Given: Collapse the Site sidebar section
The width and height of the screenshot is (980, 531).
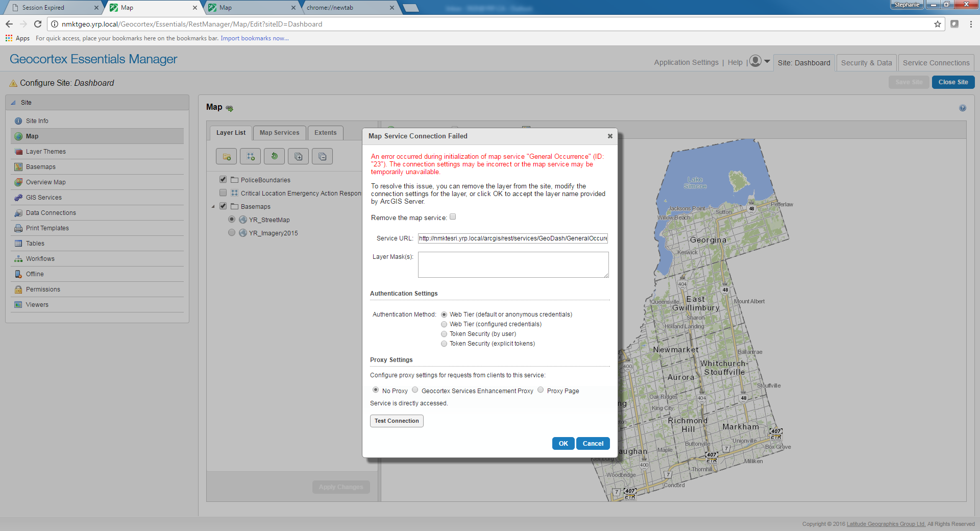Looking at the screenshot, I should pos(13,103).
